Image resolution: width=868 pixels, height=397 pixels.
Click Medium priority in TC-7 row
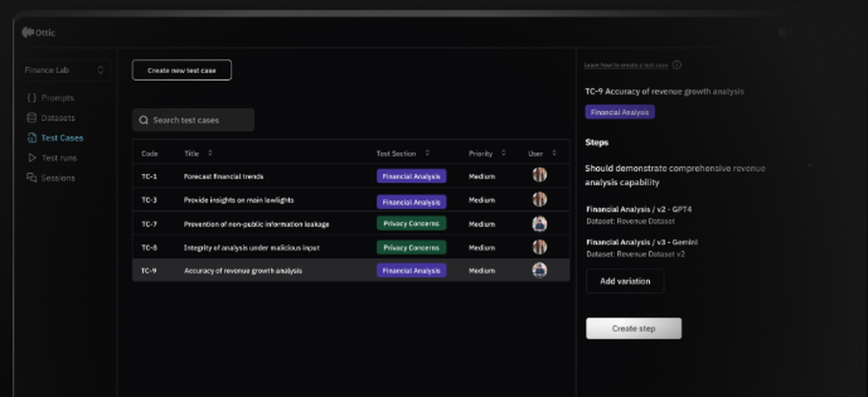pyautogui.click(x=482, y=224)
